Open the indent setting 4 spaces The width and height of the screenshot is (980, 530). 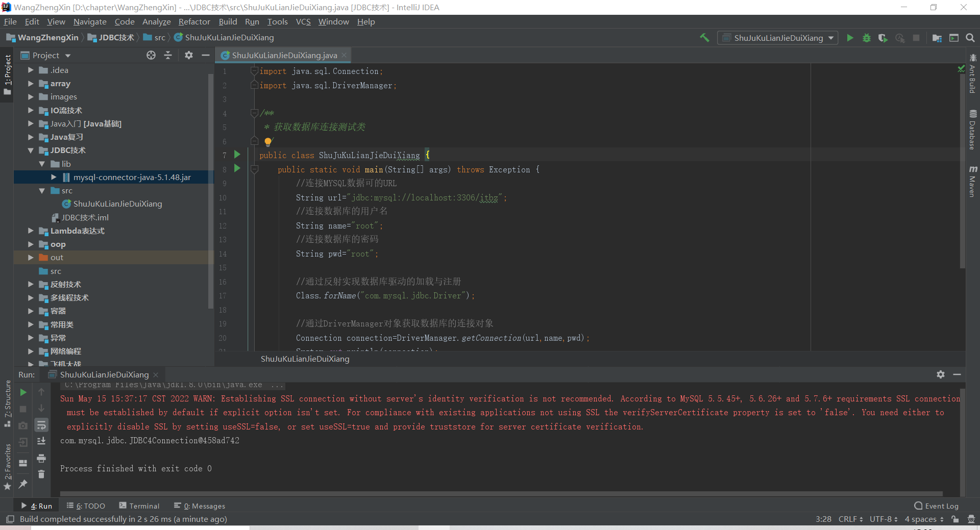pos(924,519)
